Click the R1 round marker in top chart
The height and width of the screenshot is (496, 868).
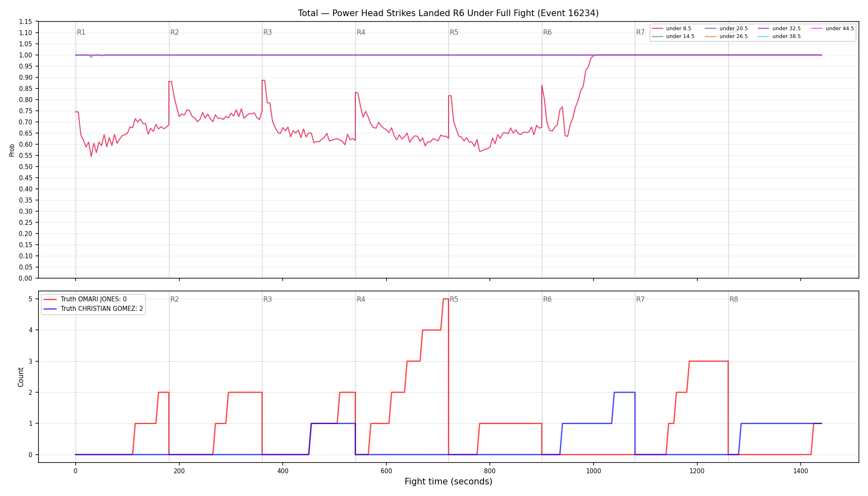tap(81, 32)
